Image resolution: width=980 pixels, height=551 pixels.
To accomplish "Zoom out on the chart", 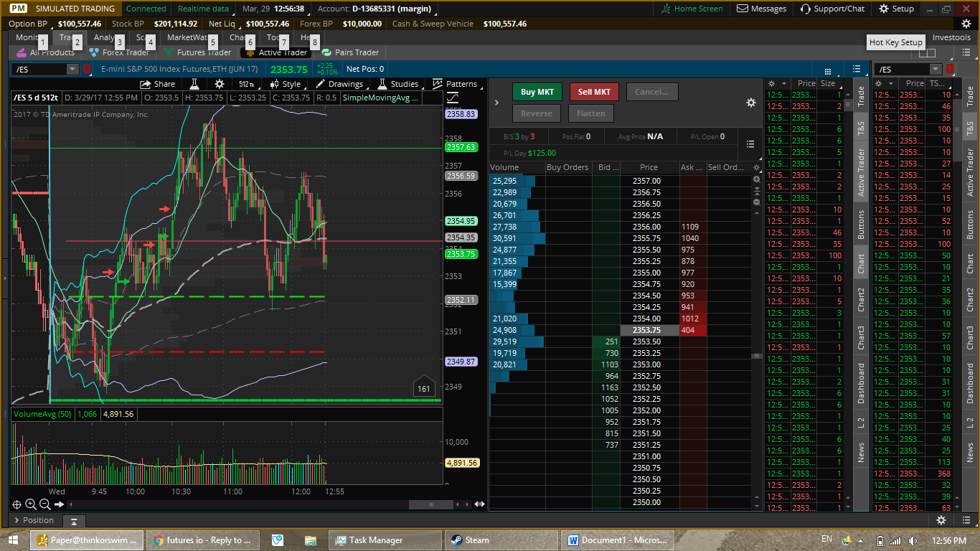I will pos(44,504).
